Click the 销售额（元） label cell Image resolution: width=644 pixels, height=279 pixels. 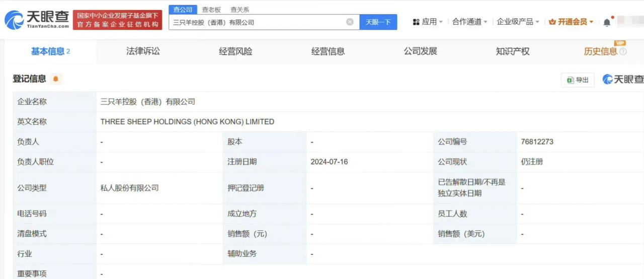pos(265,234)
